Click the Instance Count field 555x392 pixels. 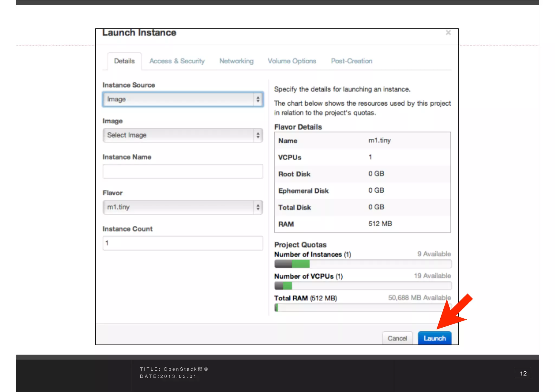(183, 243)
